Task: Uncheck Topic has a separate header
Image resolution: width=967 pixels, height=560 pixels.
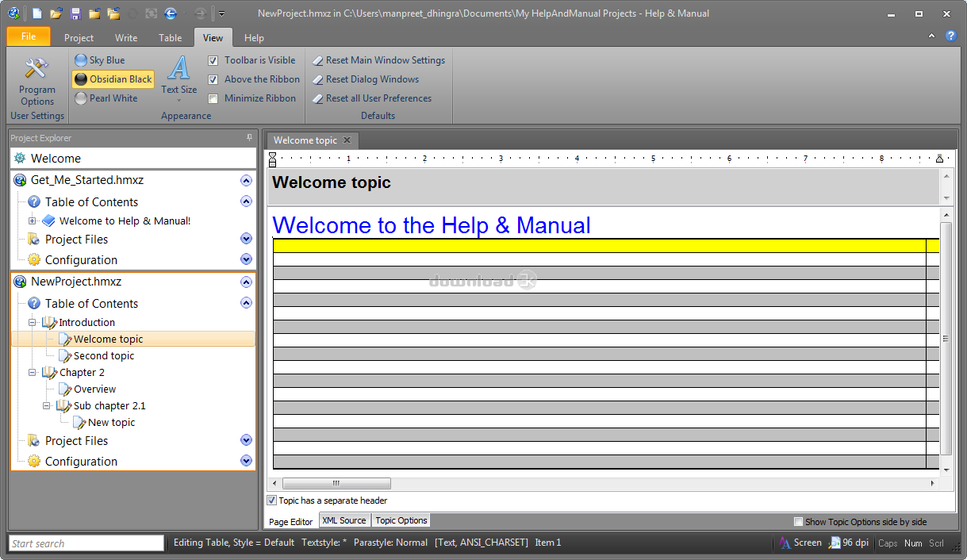Action: pyautogui.click(x=271, y=501)
